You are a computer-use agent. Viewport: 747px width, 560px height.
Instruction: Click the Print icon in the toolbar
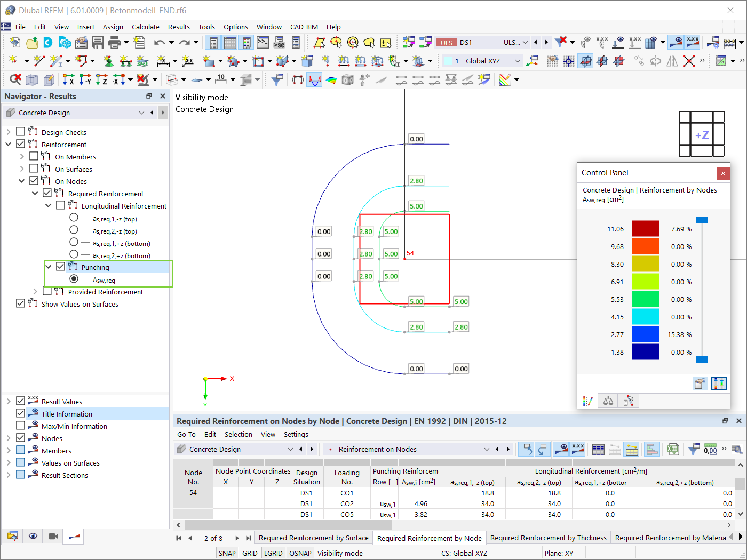[114, 42]
